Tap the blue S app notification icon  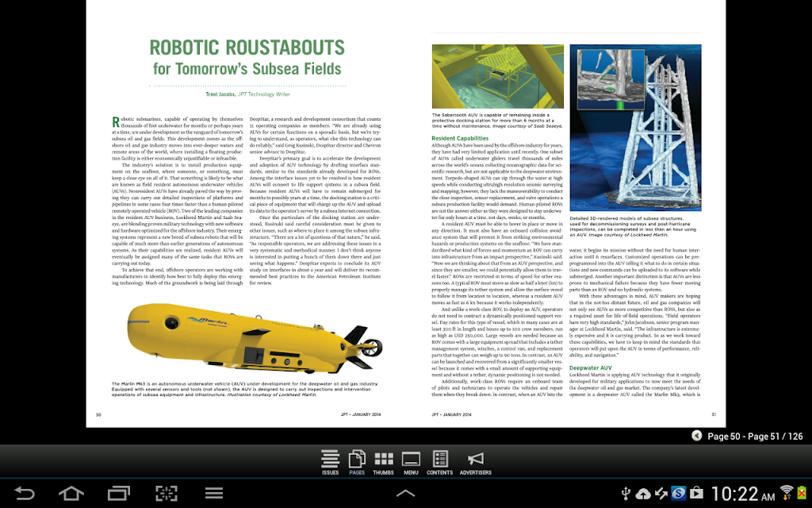679,494
